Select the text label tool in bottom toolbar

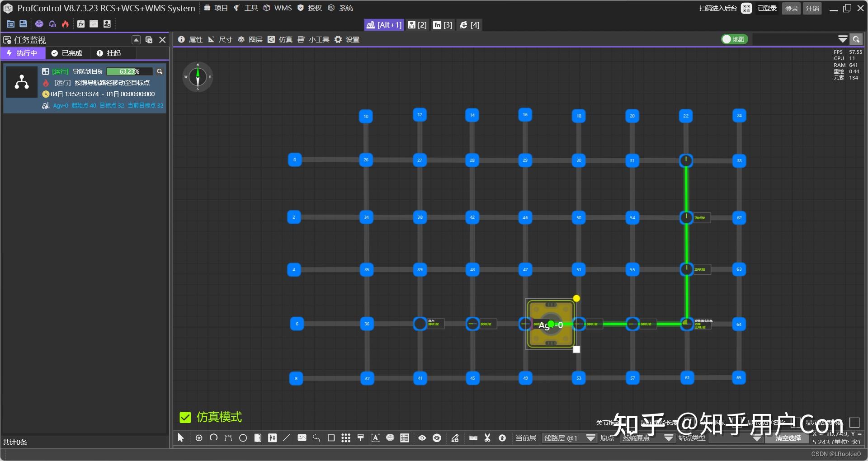click(x=375, y=438)
